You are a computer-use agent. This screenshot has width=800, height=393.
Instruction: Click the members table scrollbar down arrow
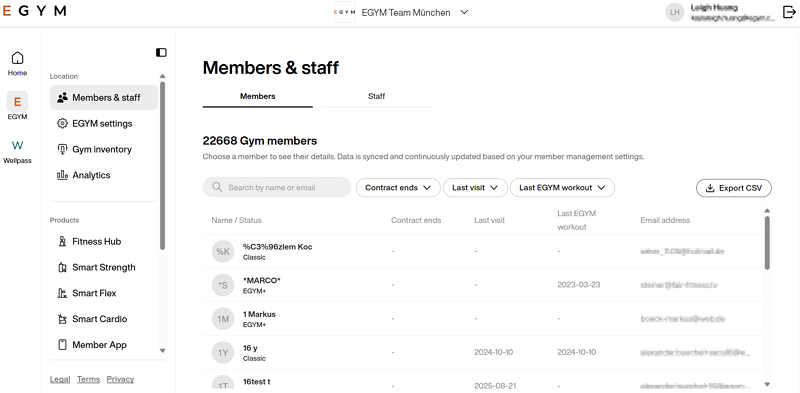(767, 384)
